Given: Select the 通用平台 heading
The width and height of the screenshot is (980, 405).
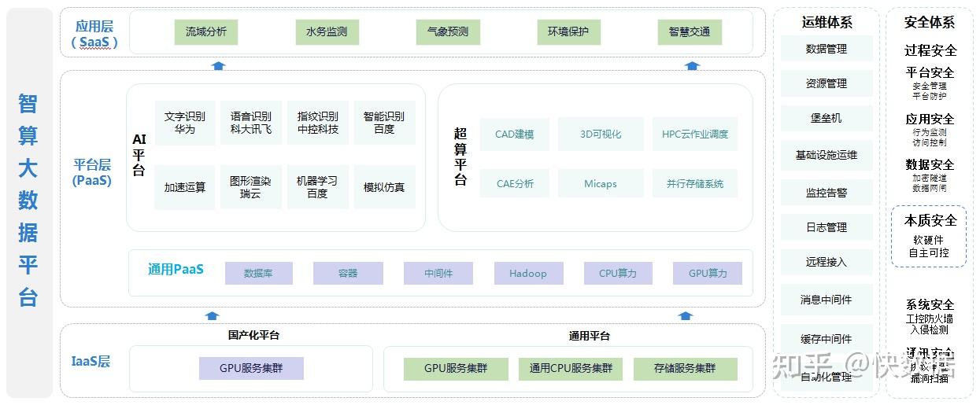Looking at the screenshot, I should (590, 336).
